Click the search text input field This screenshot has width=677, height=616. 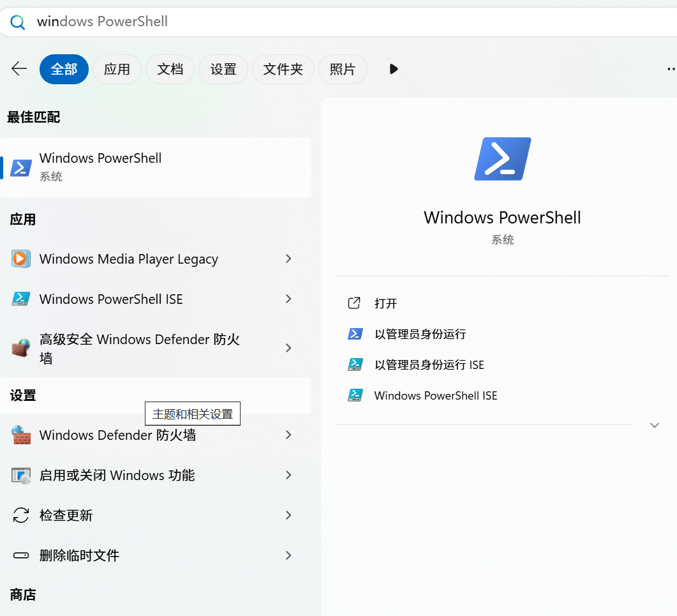click(319, 22)
